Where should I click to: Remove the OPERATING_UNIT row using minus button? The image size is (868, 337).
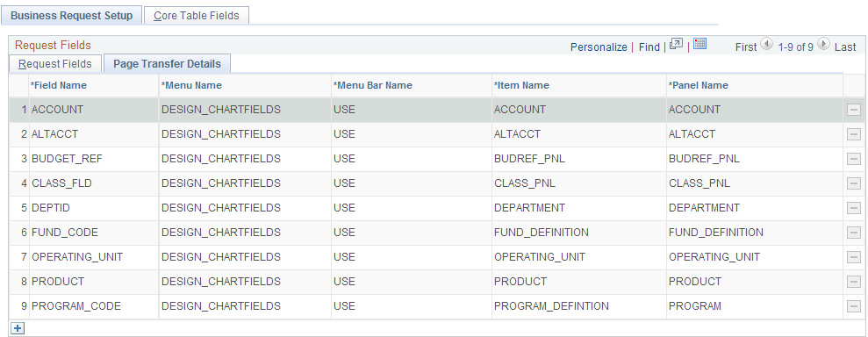pyautogui.click(x=854, y=257)
